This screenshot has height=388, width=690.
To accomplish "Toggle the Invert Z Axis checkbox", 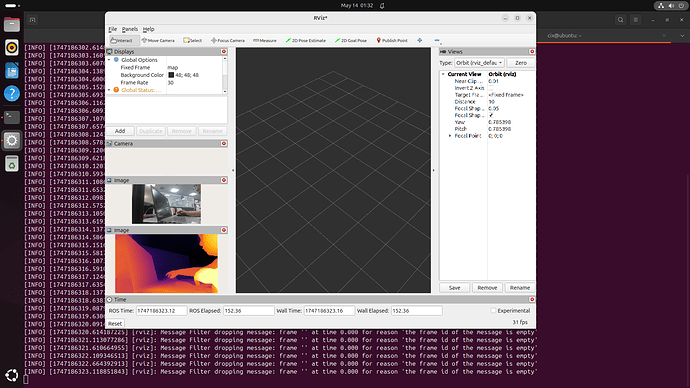I will coord(491,88).
